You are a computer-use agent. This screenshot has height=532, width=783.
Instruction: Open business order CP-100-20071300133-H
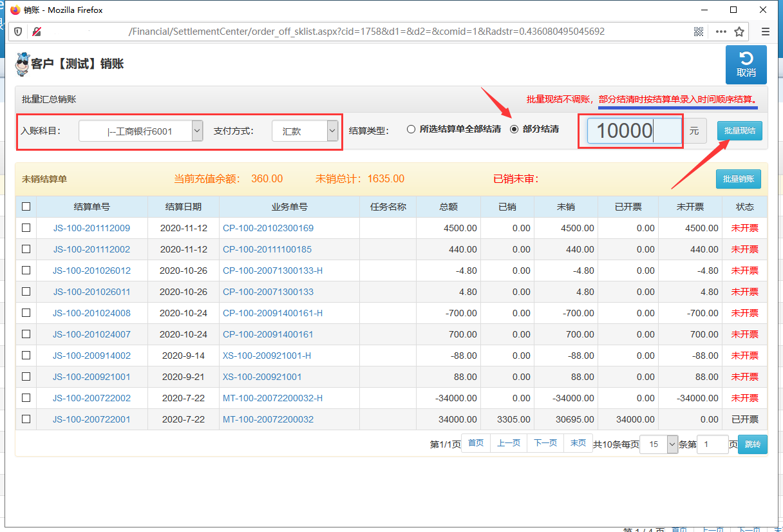coord(272,271)
